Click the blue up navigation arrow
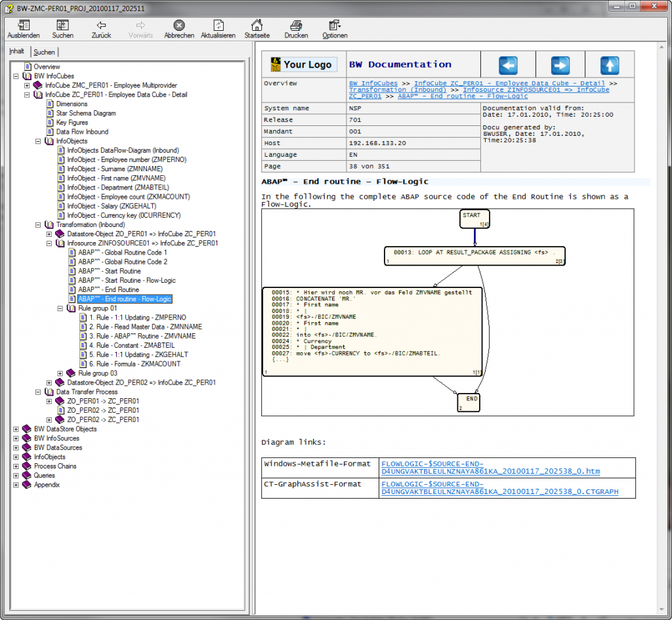 click(x=610, y=64)
